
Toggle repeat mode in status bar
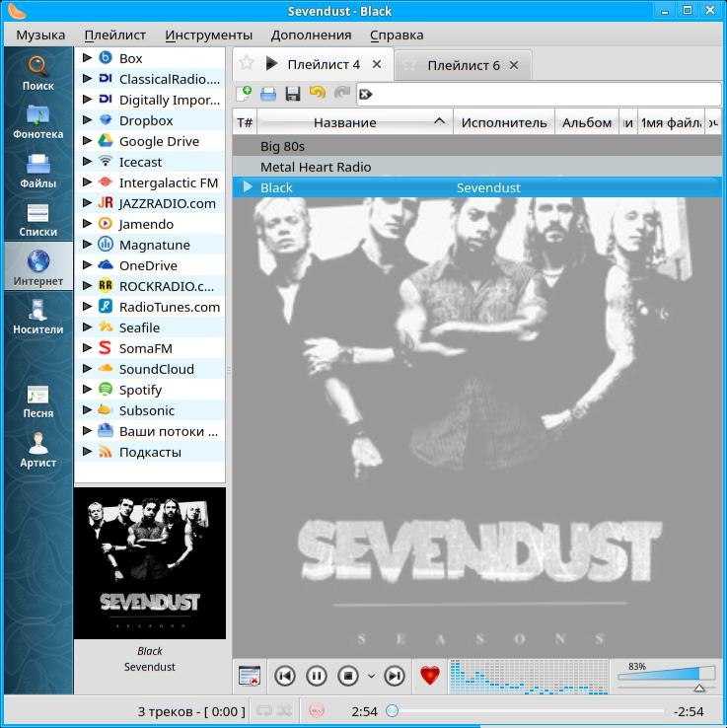click(263, 711)
